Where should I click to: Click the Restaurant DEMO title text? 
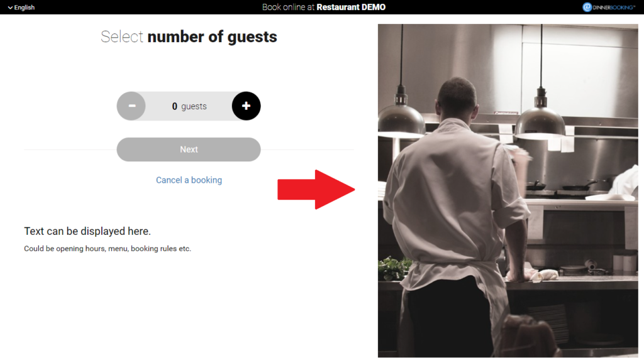pyautogui.click(x=351, y=7)
